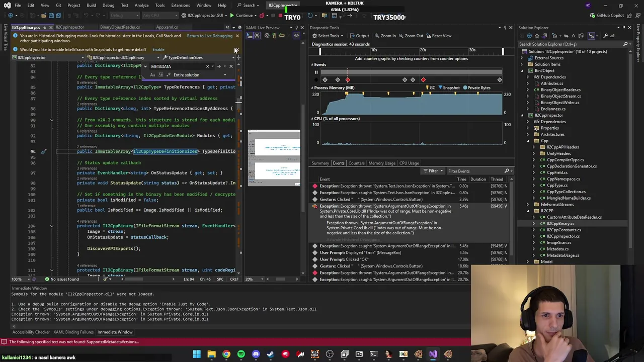Pin the Diagnostic Tools panel

[505, 27]
